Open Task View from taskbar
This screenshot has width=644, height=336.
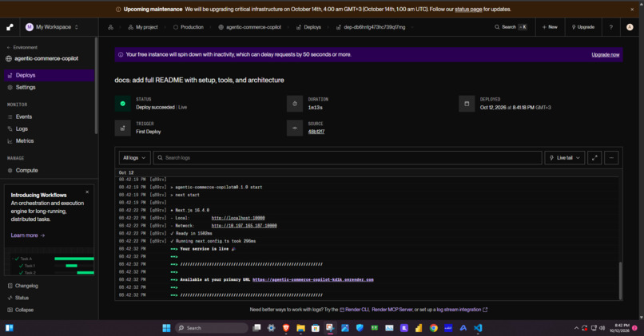coord(256,328)
